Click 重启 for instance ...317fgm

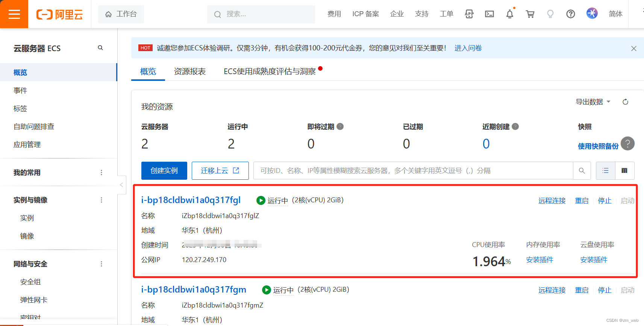(582, 290)
